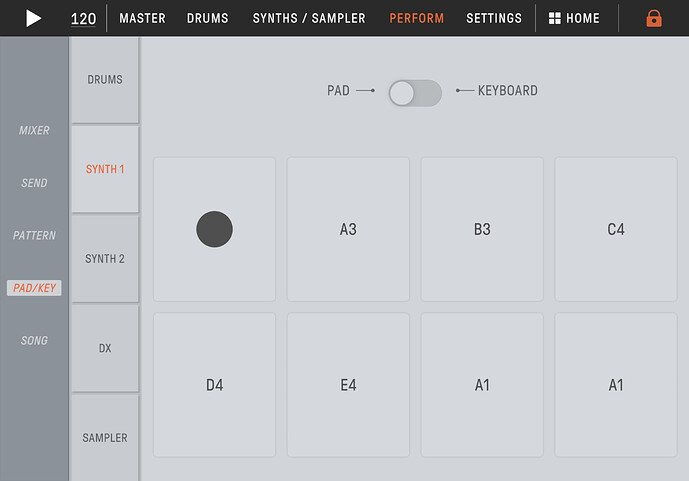Start playback with the play button
The width and height of the screenshot is (689, 481).
coord(33,18)
